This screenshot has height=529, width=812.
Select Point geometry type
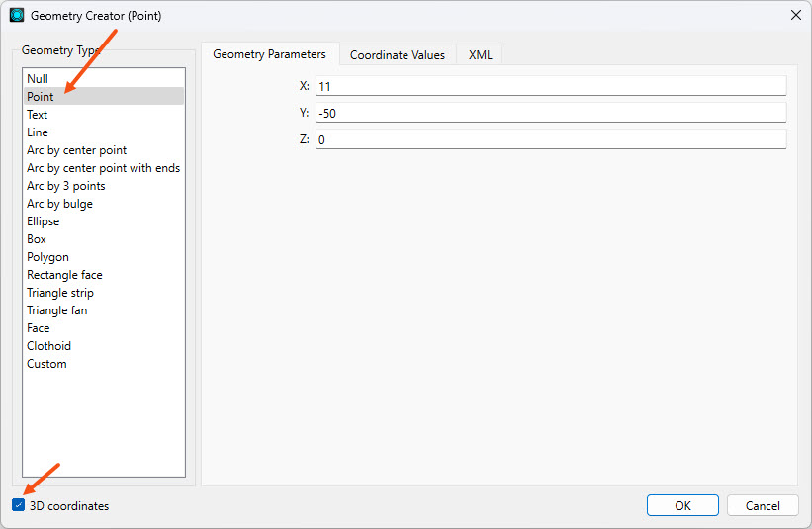104,96
